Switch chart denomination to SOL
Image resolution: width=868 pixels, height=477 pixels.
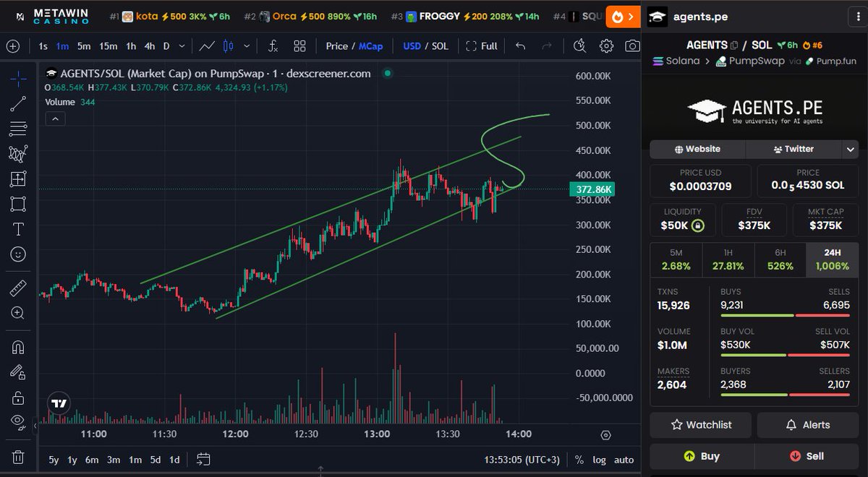point(440,46)
